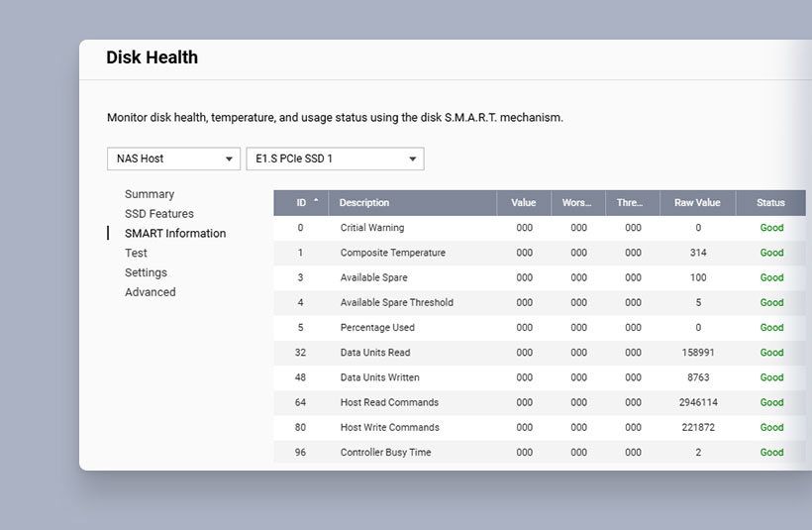Select the Percentage Used row
This screenshot has width=812, height=530.
377,328
